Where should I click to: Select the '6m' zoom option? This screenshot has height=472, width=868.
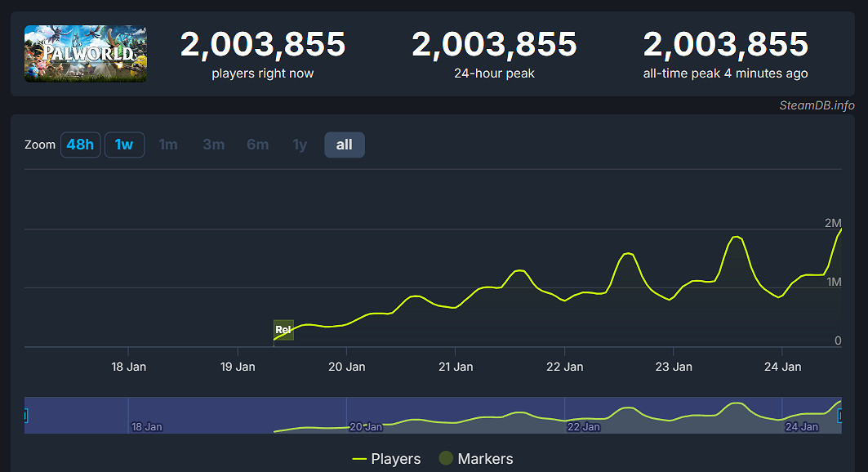[257, 145]
